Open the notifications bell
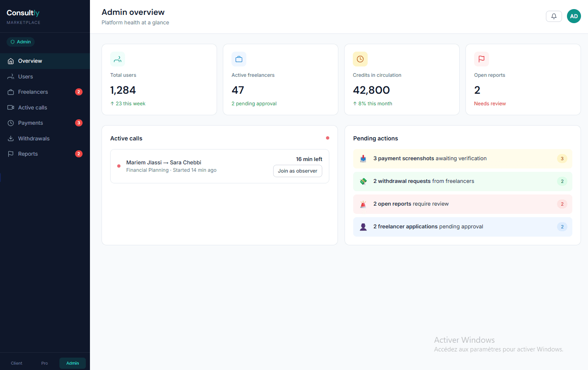This screenshot has width=588, height=370. pyautogui.click(x=554, y=16)
